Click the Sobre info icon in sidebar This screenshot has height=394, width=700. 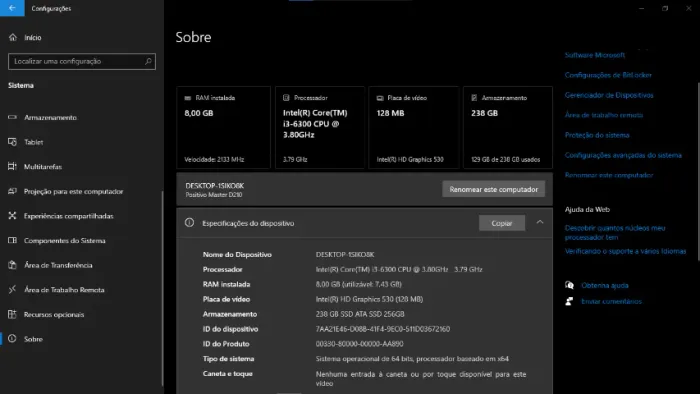[12, 339]
